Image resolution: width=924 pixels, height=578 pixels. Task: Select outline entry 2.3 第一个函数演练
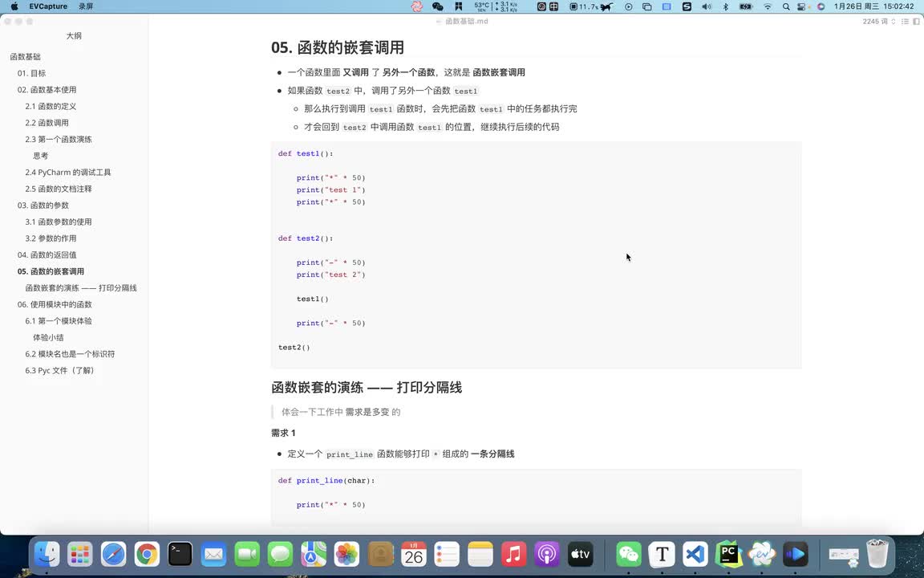59,139
